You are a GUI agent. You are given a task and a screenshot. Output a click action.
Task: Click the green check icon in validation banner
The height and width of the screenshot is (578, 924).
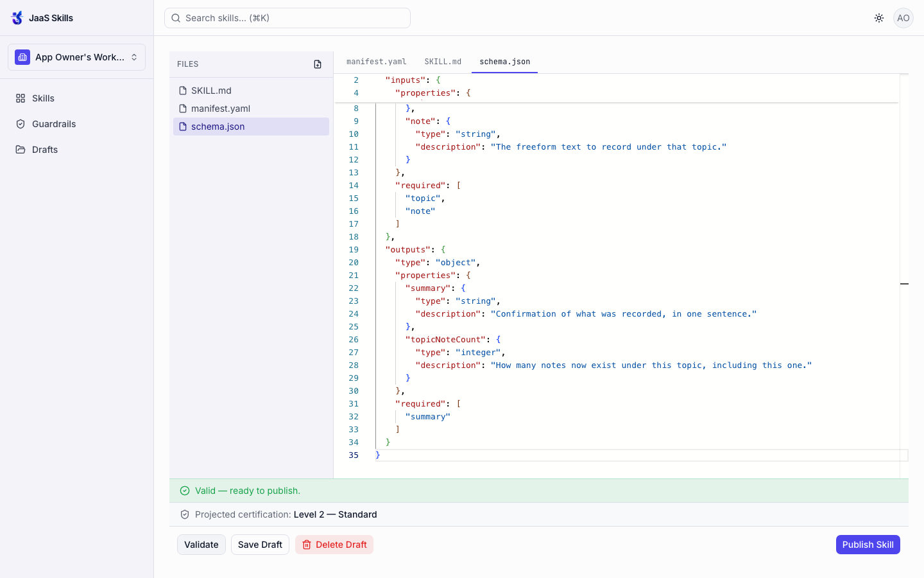[x=185, y=491]
